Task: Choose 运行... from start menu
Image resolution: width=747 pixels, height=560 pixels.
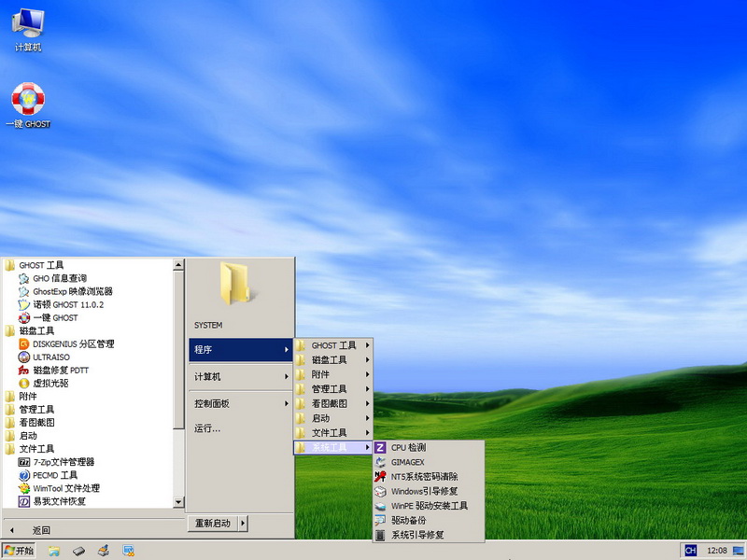Action: (241, 428)
